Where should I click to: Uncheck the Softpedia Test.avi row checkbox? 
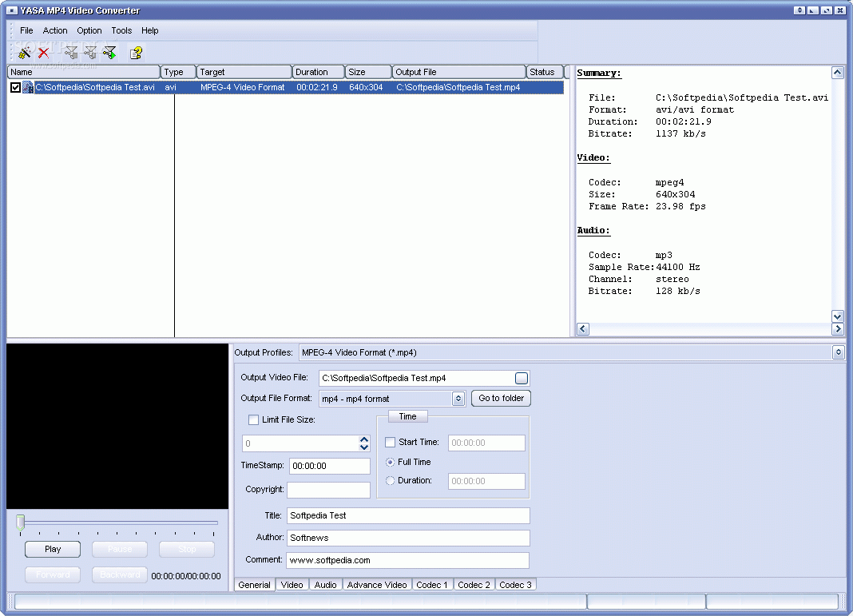click(15, 87)
